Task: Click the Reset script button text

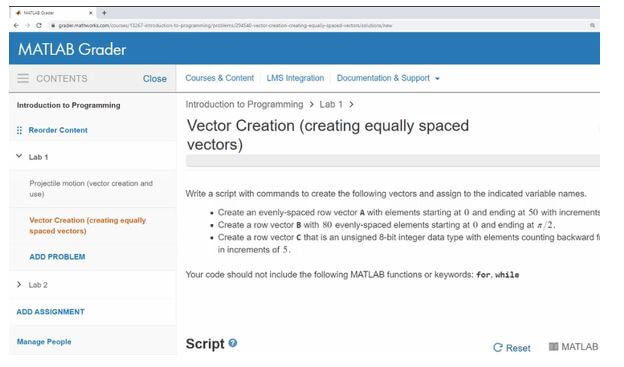Action: click(518, 348)
